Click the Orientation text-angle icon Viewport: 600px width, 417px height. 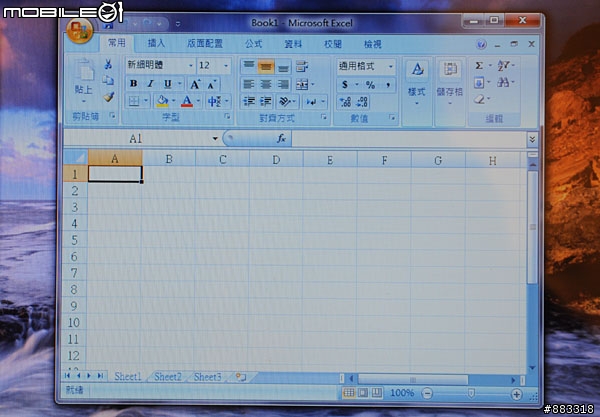point(284,101)
